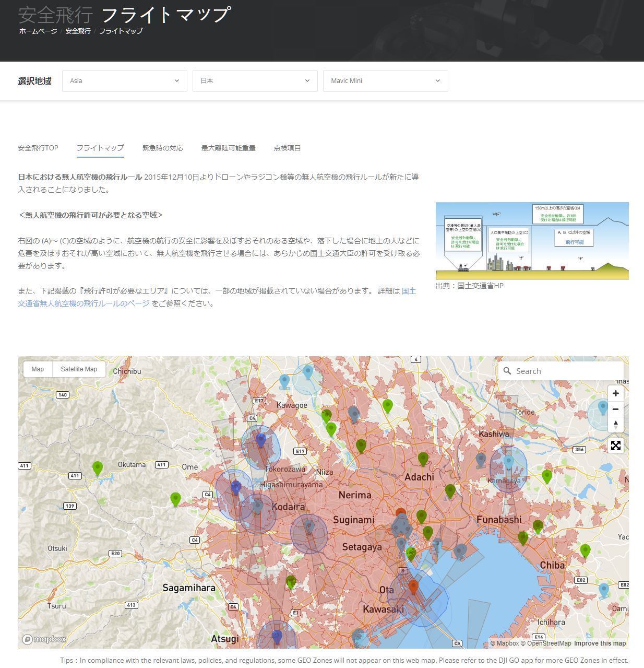Click the Mapbox logo on the map
Screen dimensions: 644x668
(44, 639)
